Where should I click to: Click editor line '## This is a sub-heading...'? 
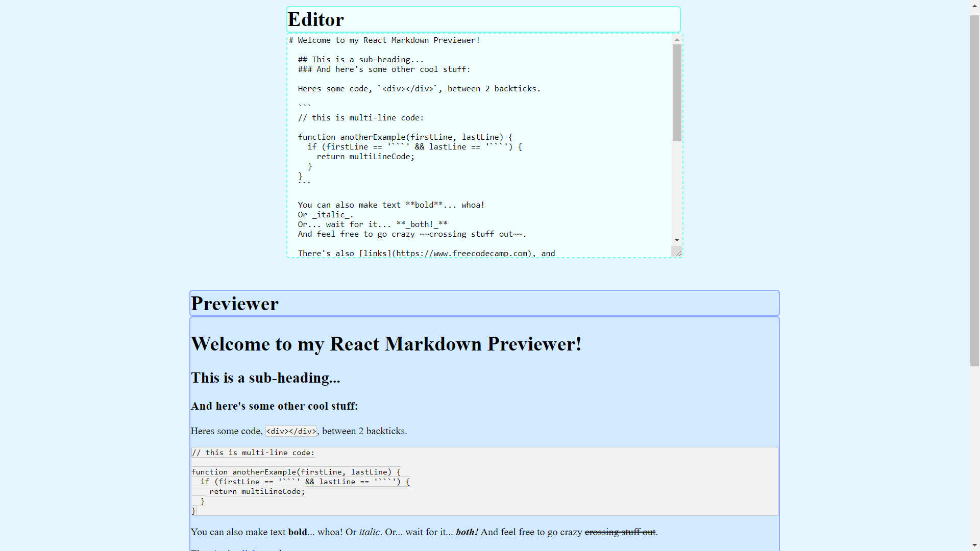[361, 60]
